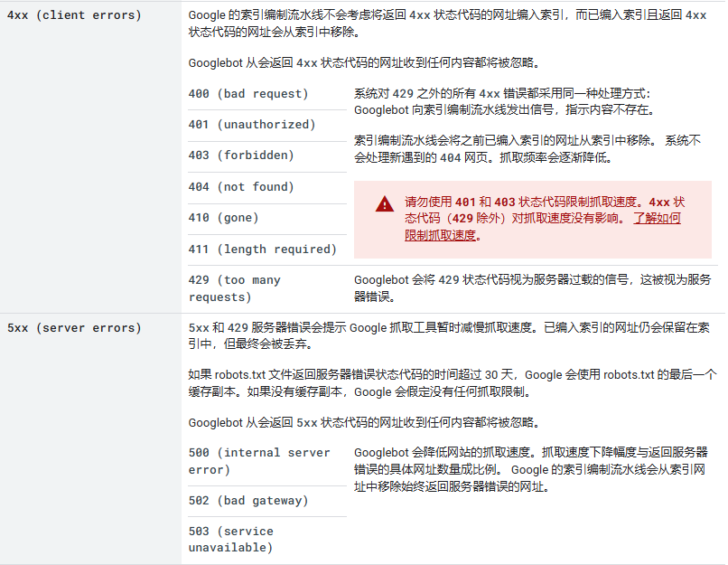
Task: Select the "502 (bad gateway)" status cell
Action: pyautogui.click(x=248, y=501)
